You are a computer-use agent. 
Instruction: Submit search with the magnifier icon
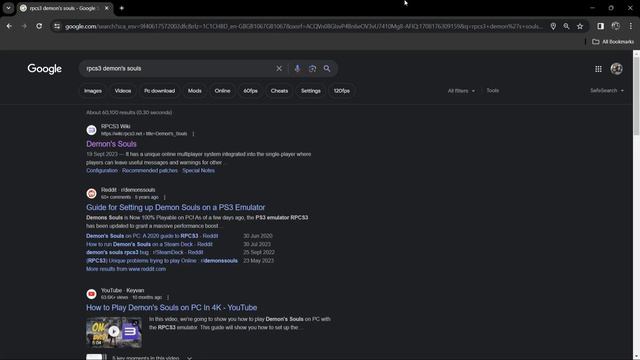point(327,69)
